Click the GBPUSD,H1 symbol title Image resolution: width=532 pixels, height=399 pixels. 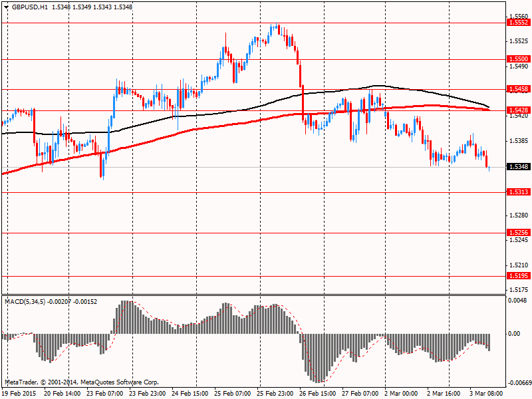pos(30,7)
